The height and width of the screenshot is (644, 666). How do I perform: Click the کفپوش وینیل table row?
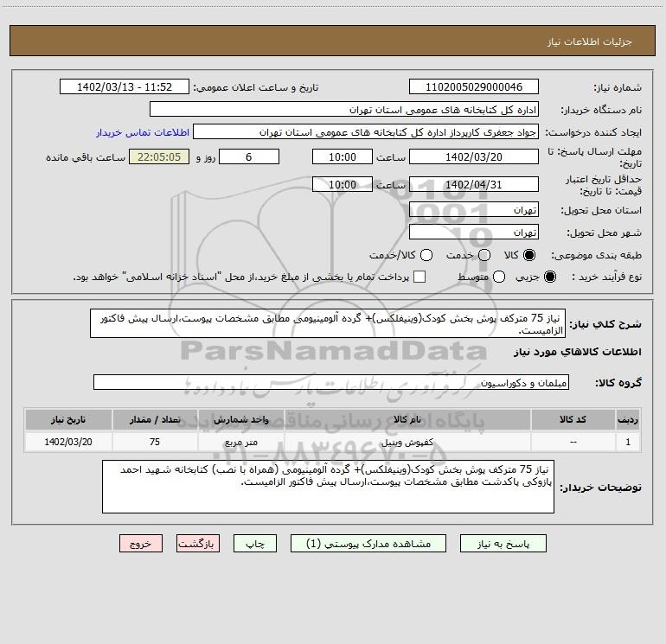point(333,442)
